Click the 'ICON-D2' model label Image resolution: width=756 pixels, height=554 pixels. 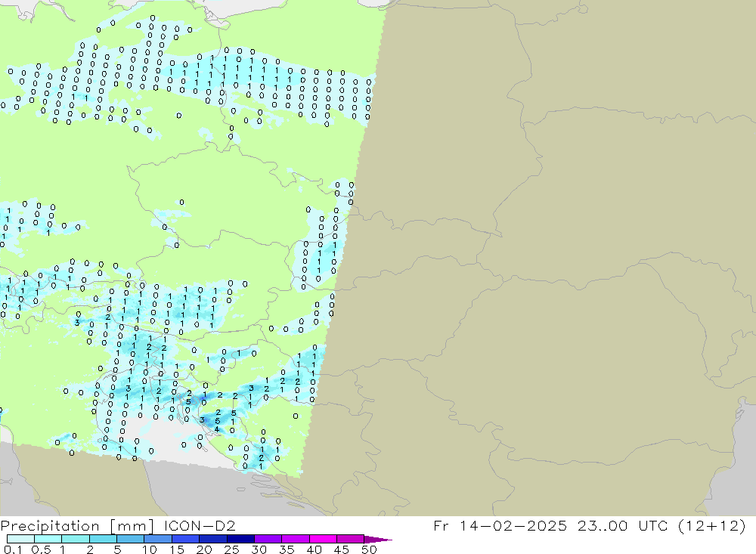pos(200,525)
